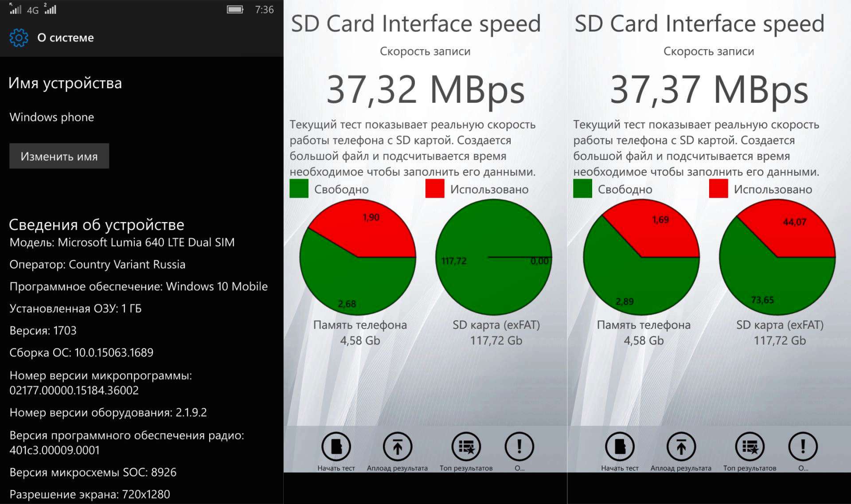This screenshot has width=851, height=504.
Task: Tap the second SIM signal strength icon
Action: tap(50, 9)
